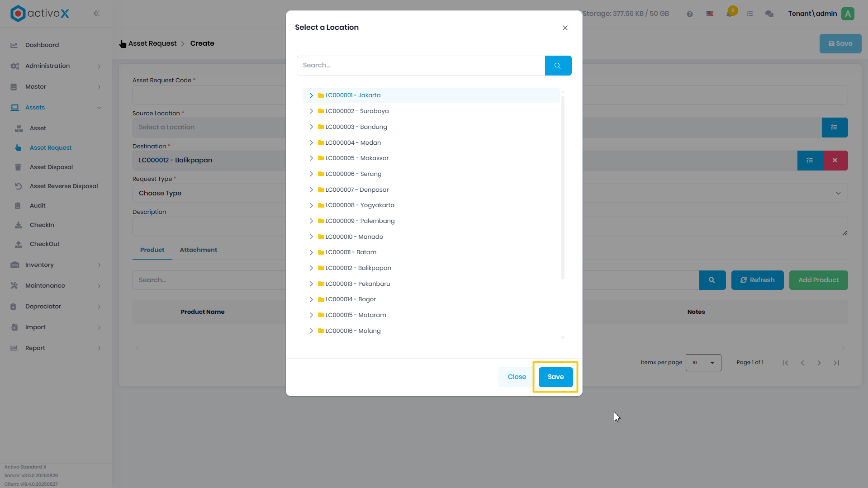Screen dimensions: 868x488
Task: Expand the LC000016 - Malang node
Action: 311,331
